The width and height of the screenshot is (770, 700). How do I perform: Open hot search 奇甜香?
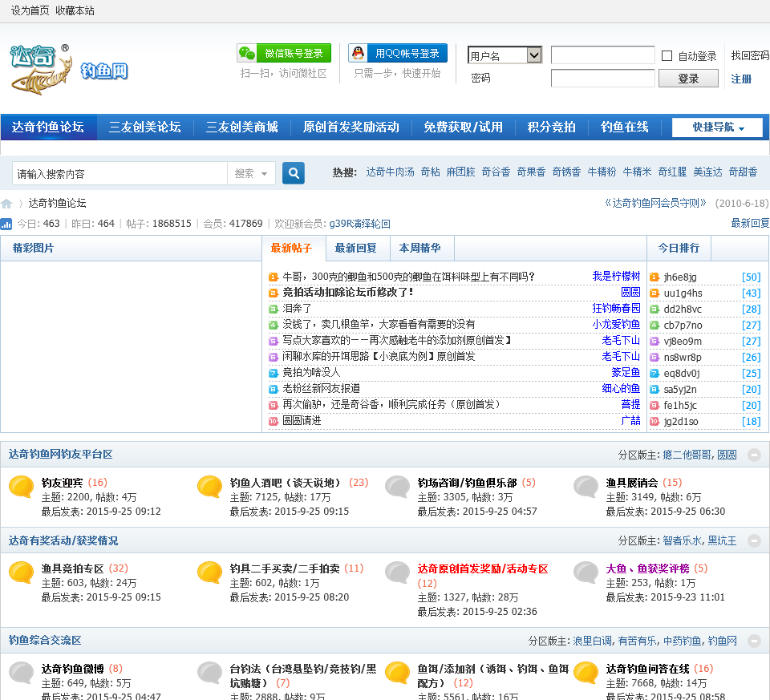pos(743,172)
